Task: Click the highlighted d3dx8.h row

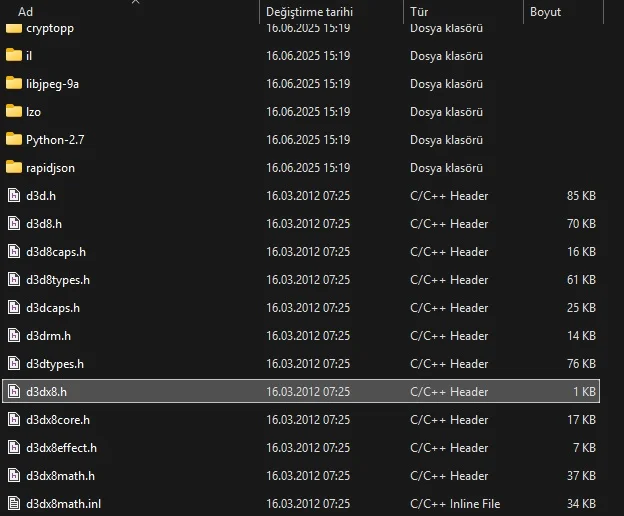Action: (x=301, y=391)
